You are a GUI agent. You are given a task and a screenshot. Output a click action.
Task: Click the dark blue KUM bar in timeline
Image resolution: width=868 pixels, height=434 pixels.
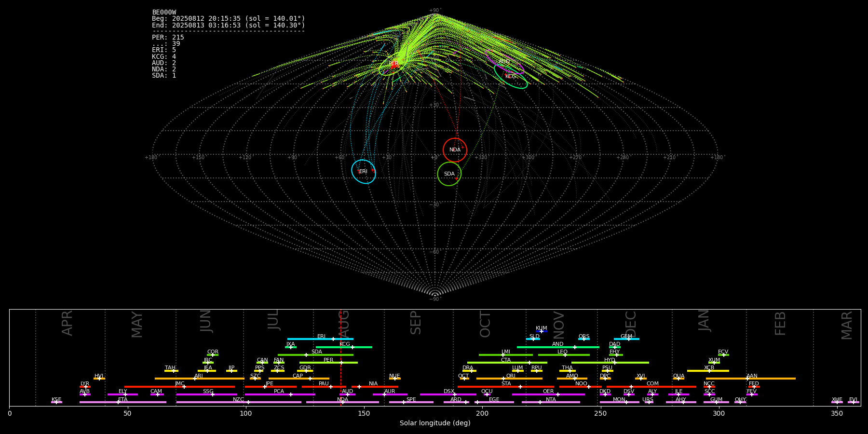pyautogui.click(x=542, y=331)
